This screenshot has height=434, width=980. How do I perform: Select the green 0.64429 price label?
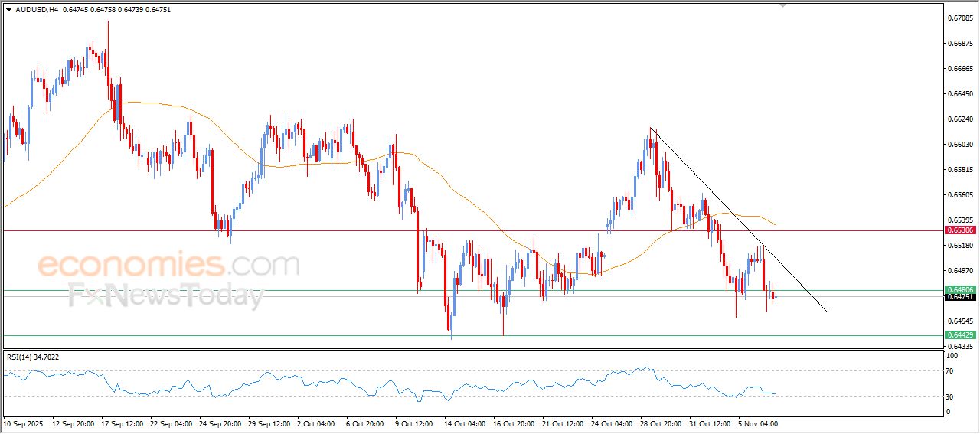[959, 335]
